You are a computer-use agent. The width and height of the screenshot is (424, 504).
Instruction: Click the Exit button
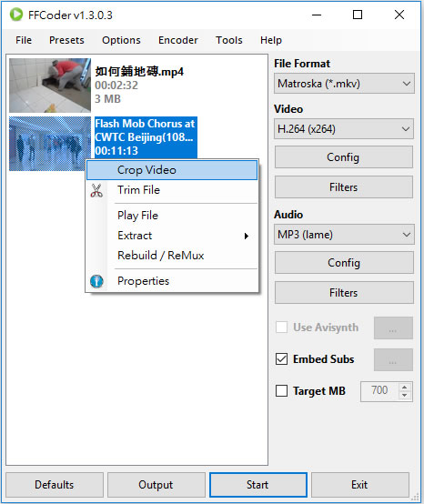tap(359, 485)
